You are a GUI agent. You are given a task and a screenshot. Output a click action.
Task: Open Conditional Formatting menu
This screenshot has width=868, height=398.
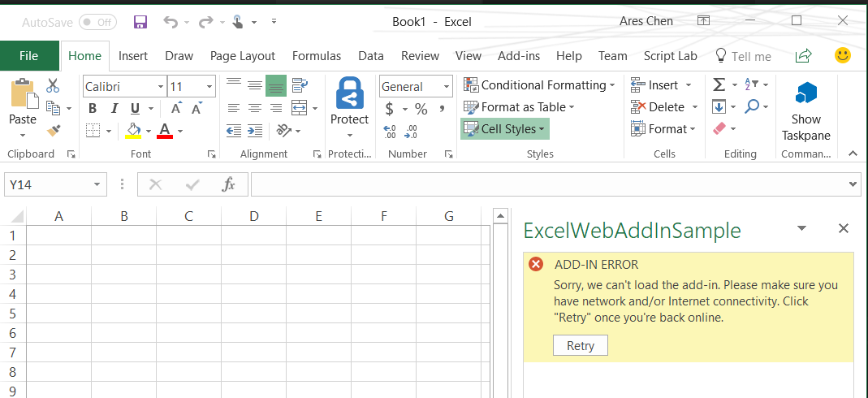[x=539, y=85]
